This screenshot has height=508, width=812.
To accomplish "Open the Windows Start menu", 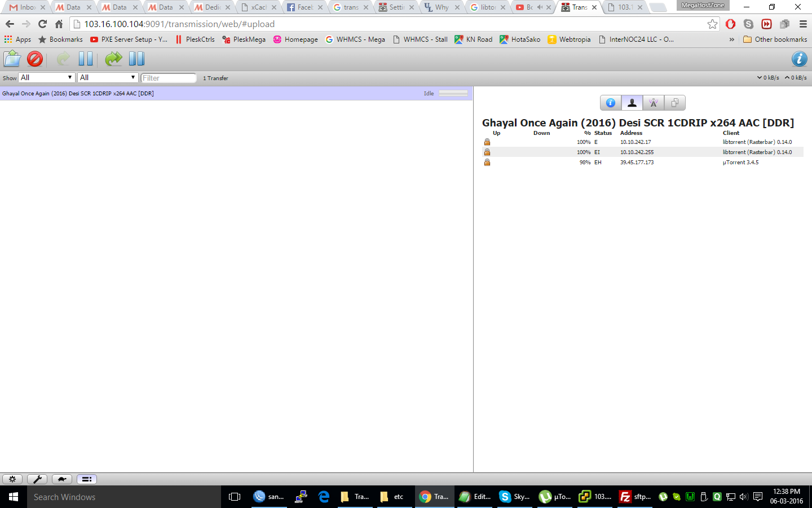I will click(14, 497).
